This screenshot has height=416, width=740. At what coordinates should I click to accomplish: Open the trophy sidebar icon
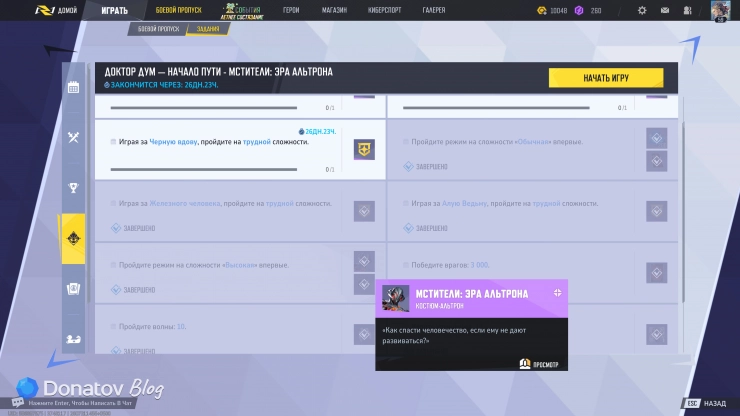pos(73,188)
